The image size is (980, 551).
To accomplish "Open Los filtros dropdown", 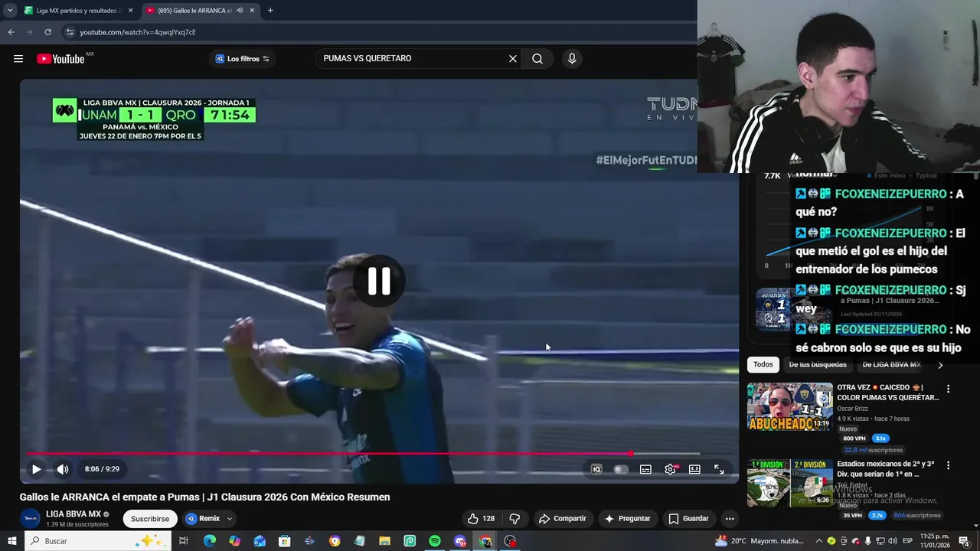I will (x=242, y=59).
